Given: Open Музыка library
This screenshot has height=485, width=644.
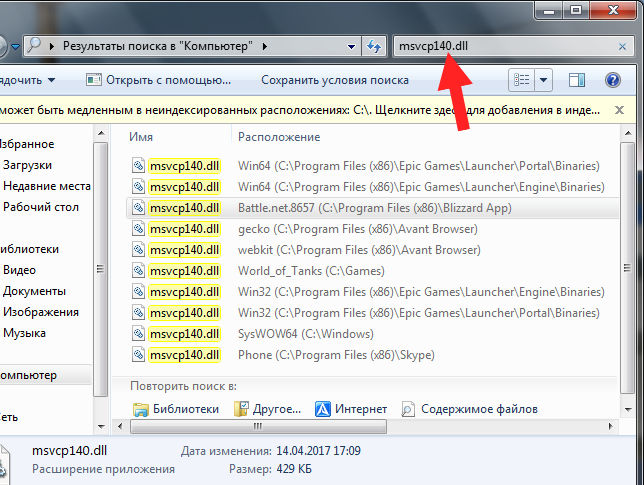Looking at the screenshot, I should coord(24,333).
